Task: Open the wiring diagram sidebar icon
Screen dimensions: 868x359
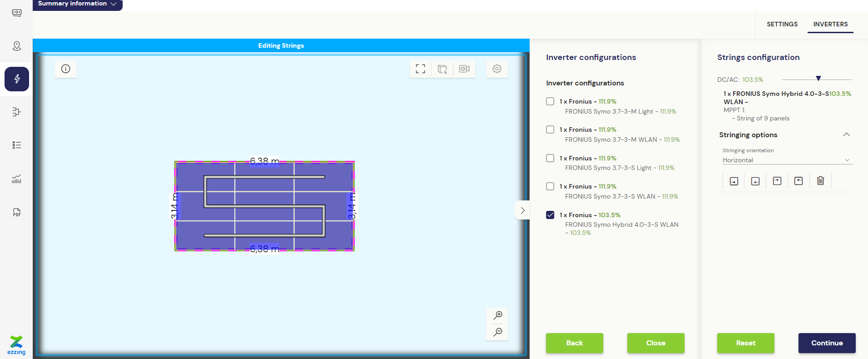Action: (x=17, y=112)
